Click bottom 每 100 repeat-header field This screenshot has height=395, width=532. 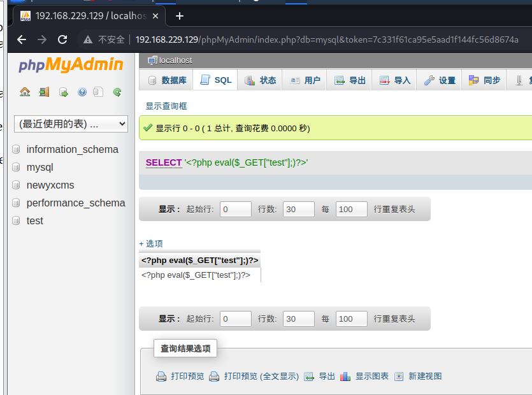[351, 319]
